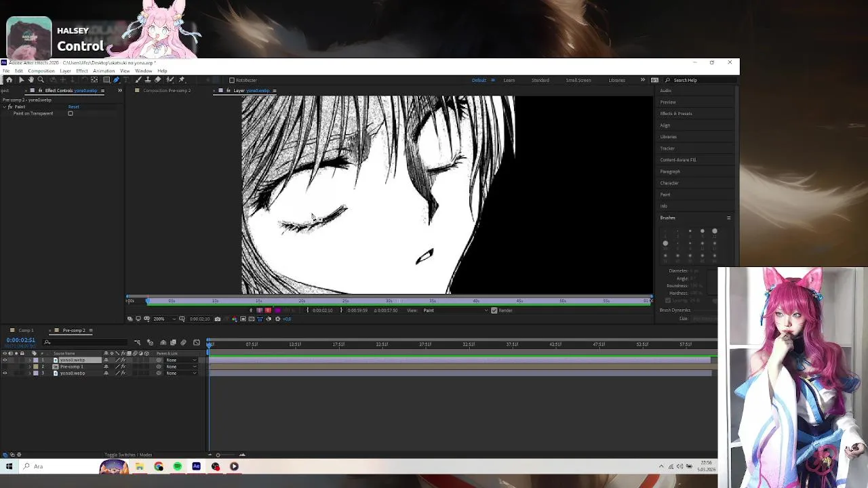The image size is (868, 488).
Task: Click the composition flowchart icon in timeline
Action: (x=137, y=342)
